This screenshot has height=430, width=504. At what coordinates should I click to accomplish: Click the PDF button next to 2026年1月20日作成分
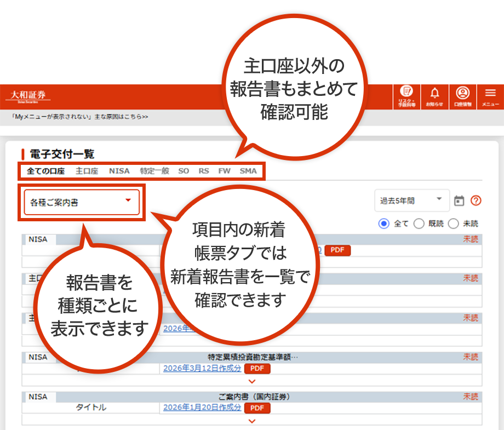click(x=257, y=408)
